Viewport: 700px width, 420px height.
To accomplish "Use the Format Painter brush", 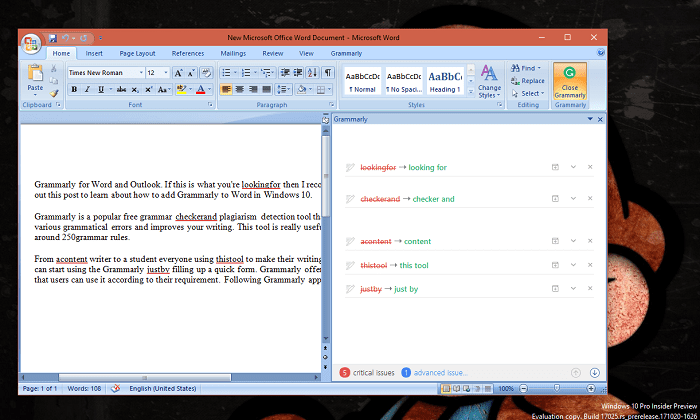I will pos(54,93).
